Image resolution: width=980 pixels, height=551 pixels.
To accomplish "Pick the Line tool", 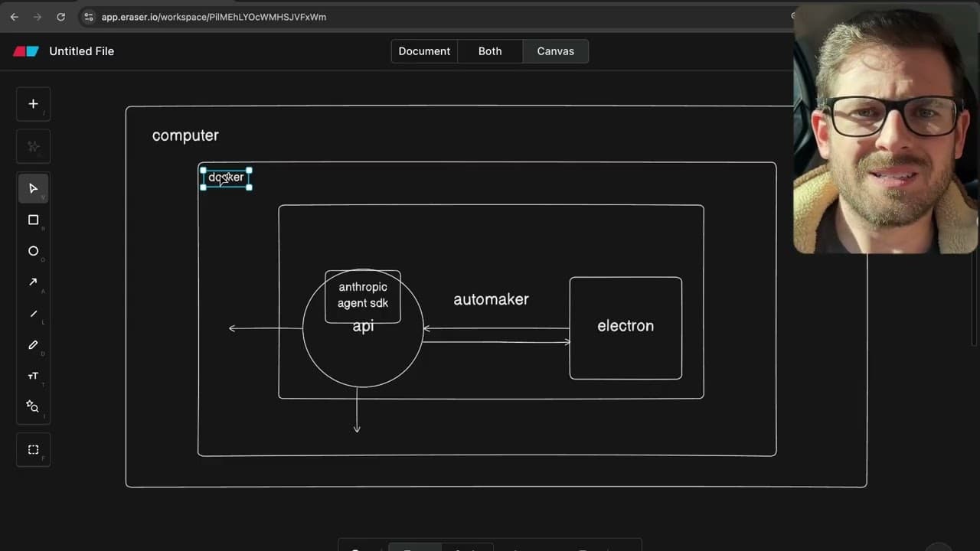I will pyautogui.click(x=33, y=314).
